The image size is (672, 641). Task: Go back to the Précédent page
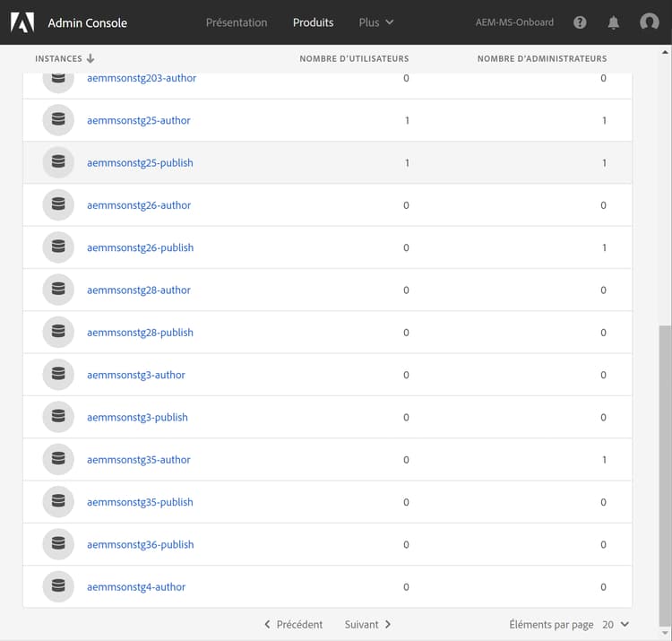294,624
